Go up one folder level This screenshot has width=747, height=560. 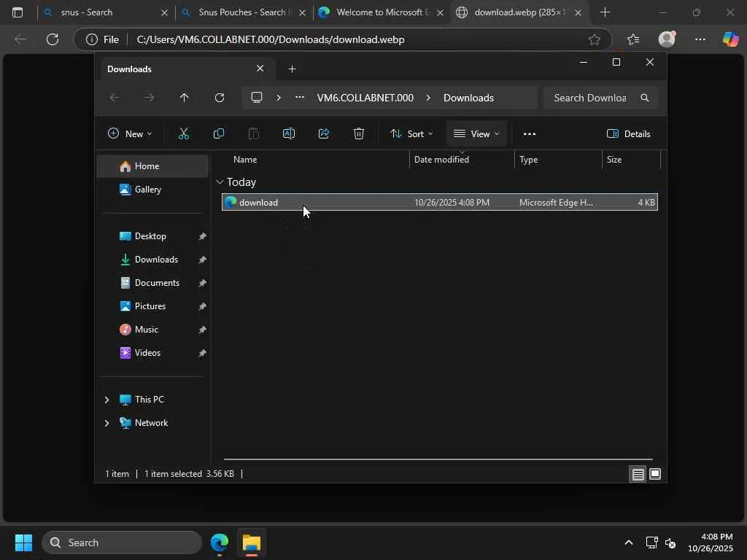(x=184, y=98)
